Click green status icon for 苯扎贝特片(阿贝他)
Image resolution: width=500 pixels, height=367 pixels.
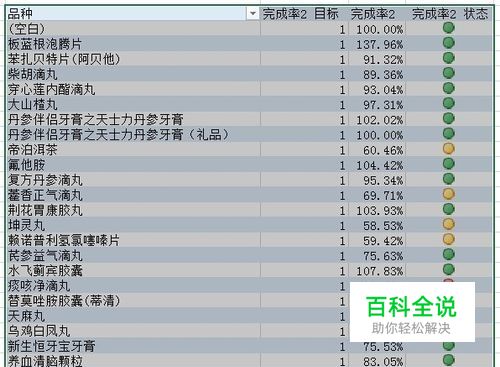tap(449, 58)
